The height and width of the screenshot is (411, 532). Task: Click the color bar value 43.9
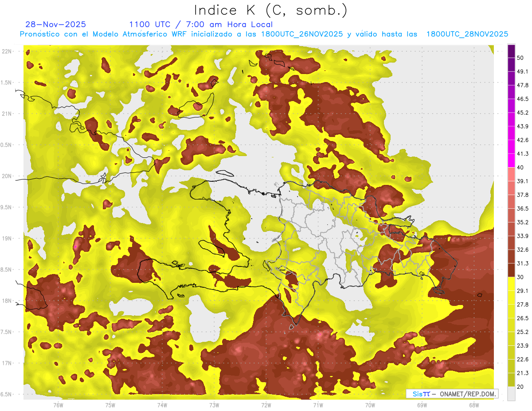tap(523, 127)
